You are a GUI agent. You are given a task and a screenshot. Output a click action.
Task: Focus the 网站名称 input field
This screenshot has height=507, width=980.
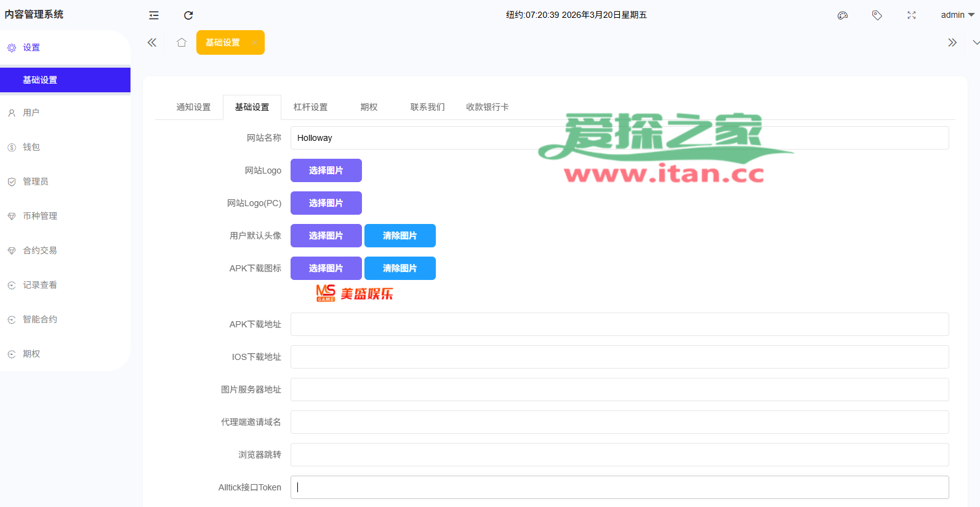pos(619,138)
